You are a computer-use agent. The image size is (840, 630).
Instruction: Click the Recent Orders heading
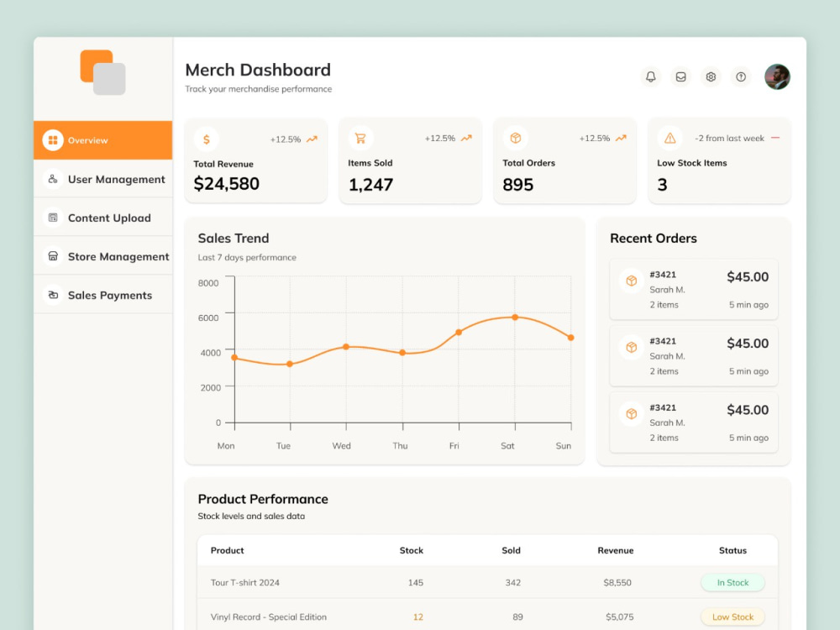point(653,239)
